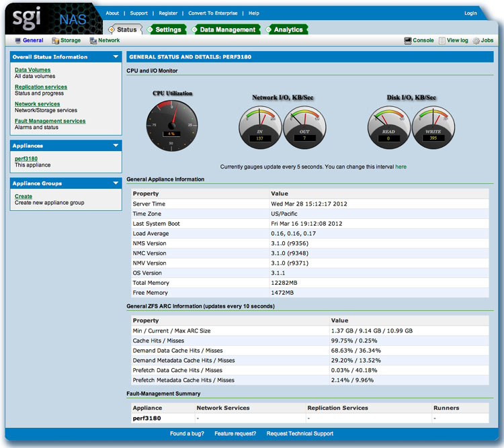Screen dimensions: 504x448
Task: Switch to the Analytics tab
Action: [287, 30]
